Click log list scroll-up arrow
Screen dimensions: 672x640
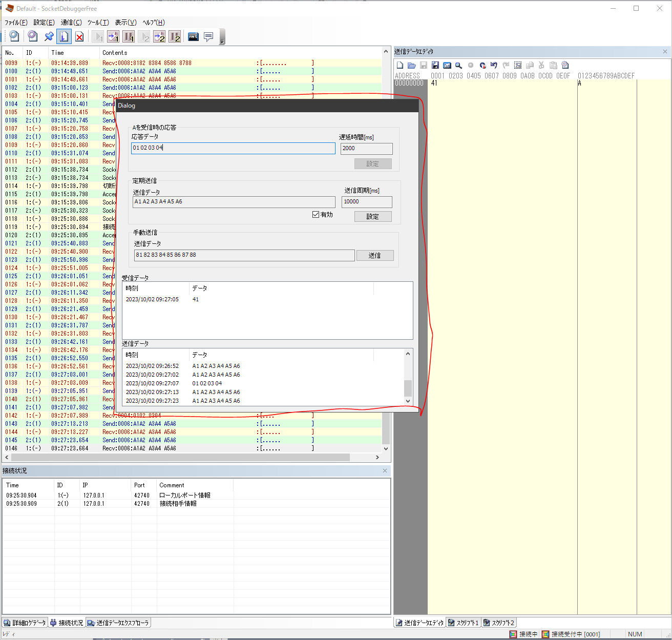[x=386, y=52]
